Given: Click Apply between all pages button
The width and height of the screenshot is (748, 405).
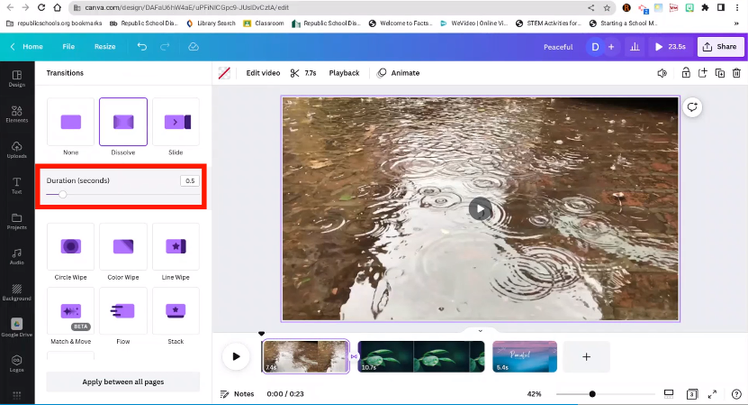Looking at the screenshot, I should (x=123, y=382).
